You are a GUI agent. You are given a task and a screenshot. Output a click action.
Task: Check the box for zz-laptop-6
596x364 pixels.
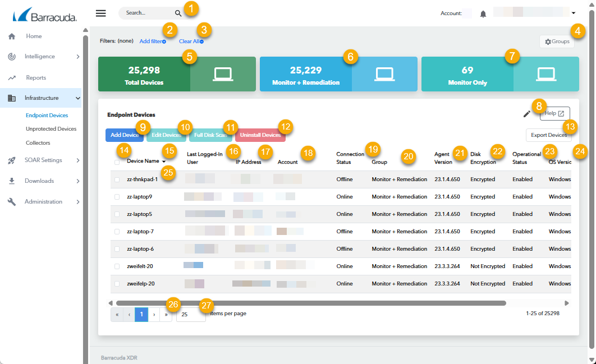coord(117,249)
